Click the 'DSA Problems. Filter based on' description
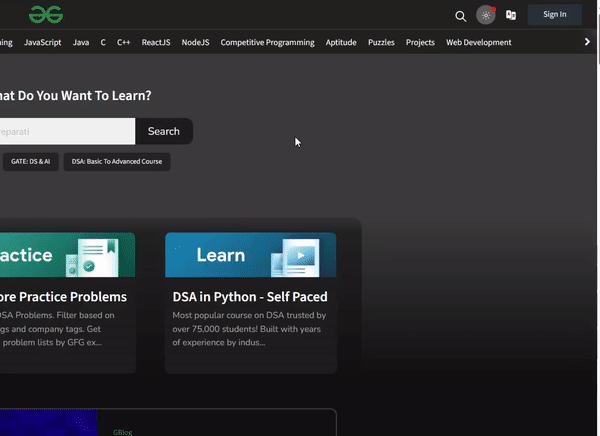This screenshot has height=436, width=600. click(x=57, y=329)
